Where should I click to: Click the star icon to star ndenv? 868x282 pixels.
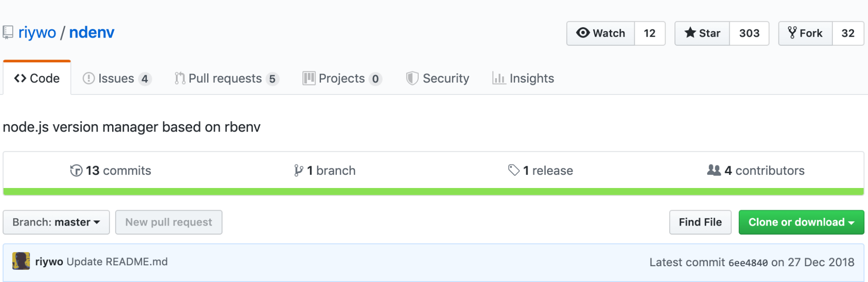(690, 33)
